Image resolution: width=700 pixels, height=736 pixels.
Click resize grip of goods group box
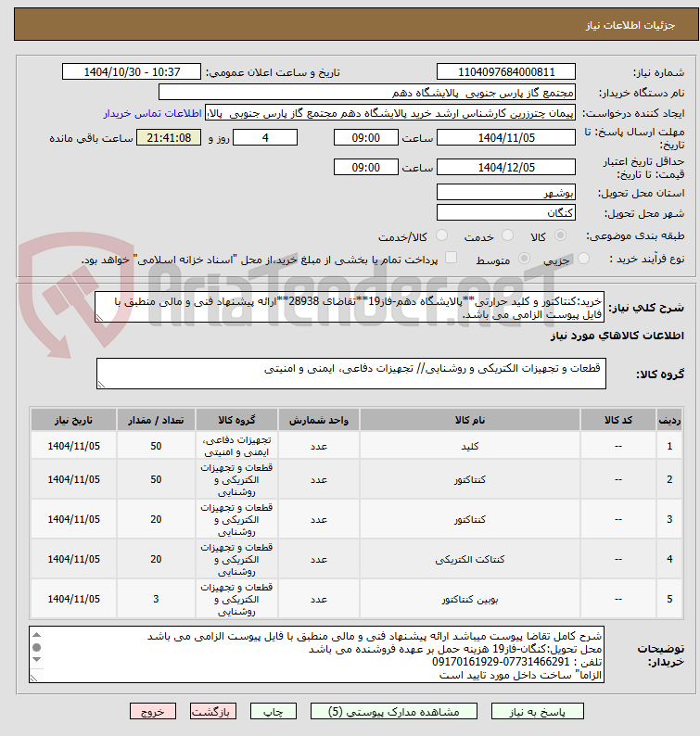click(101, 385)
